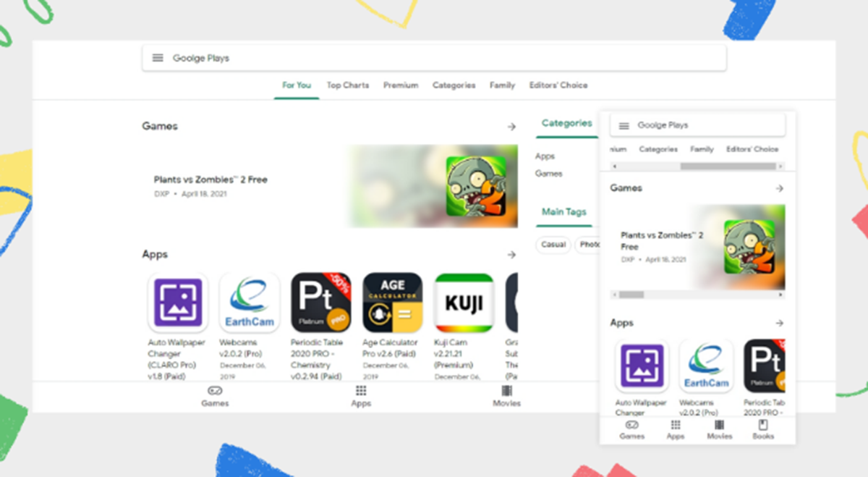Open Plants vs Zombies 2 Free title, mobile

pyautogui.click(x=662, y=241)
